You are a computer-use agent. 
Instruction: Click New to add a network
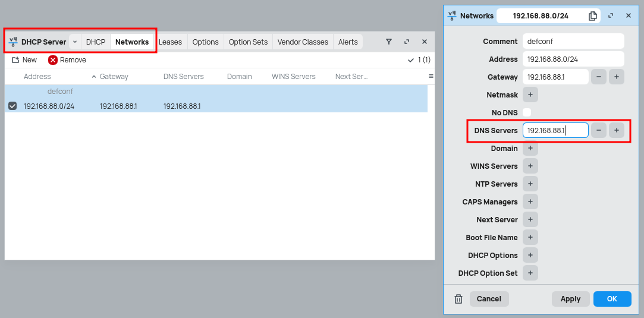tap(24, 60)
